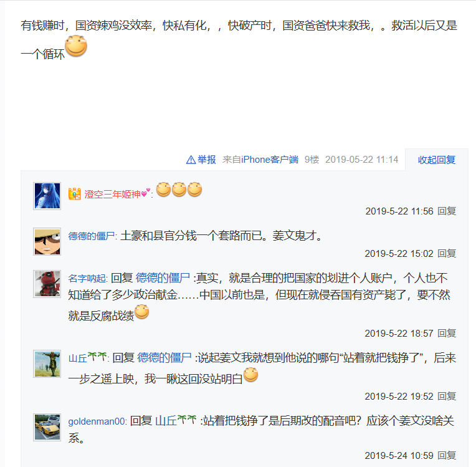This screenshot has height=467, width=476.
Task: Open 山丘's soldier avatar
Action: (47, 363)
